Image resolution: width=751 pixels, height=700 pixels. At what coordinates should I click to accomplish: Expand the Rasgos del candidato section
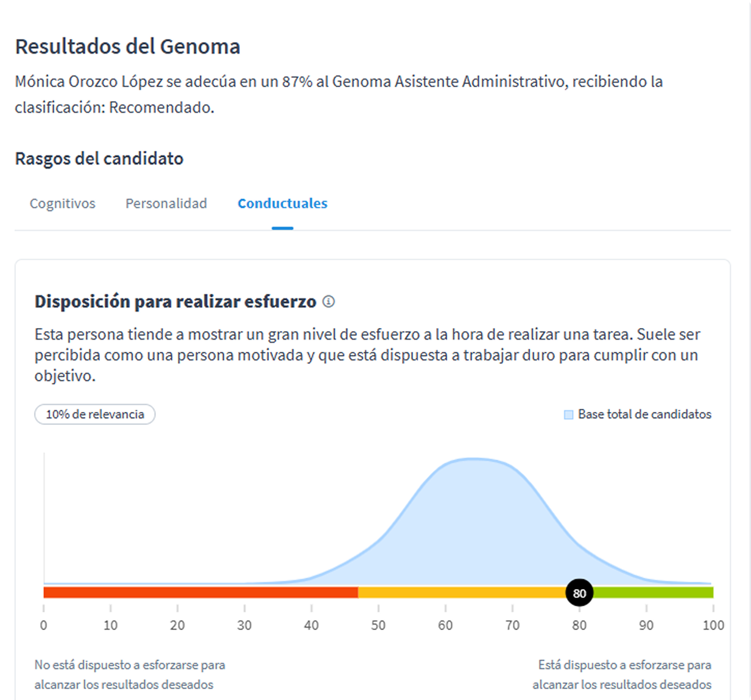[99, 158]
